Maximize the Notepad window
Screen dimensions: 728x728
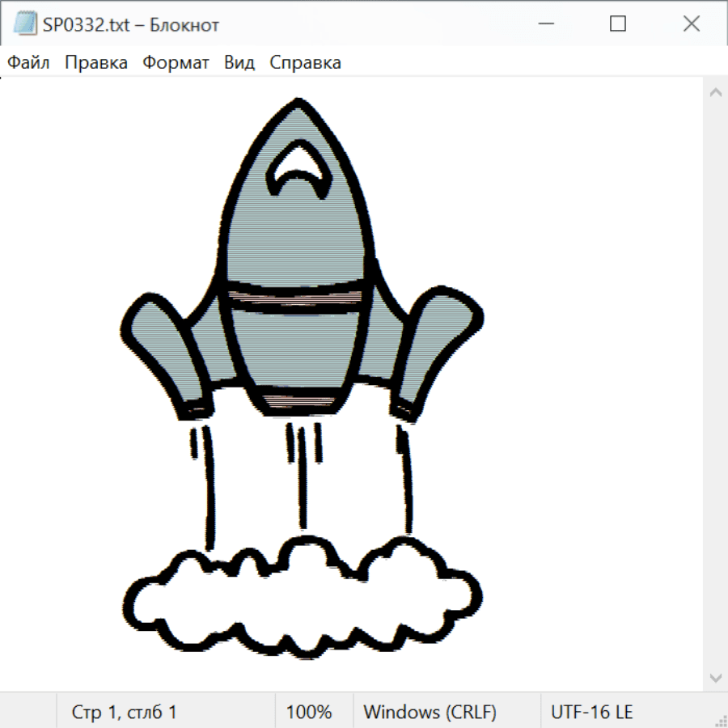tap(618, 24)
